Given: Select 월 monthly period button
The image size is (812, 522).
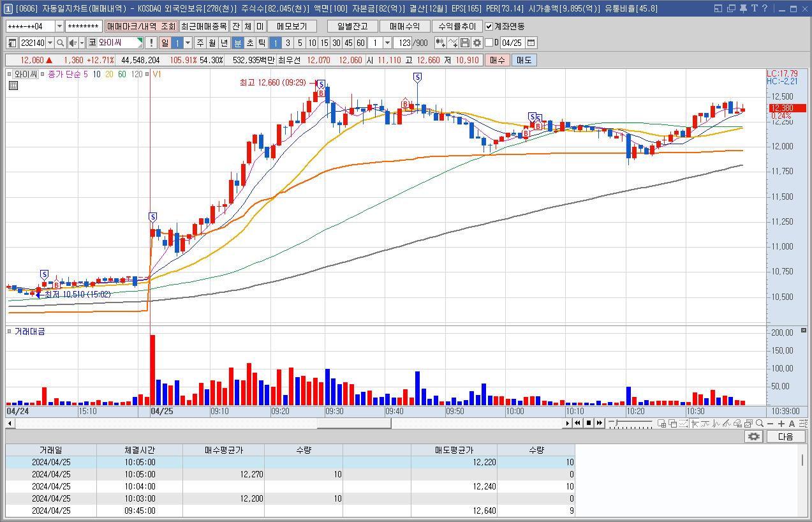Looking at the screenshot, I should tap(212, 43).
